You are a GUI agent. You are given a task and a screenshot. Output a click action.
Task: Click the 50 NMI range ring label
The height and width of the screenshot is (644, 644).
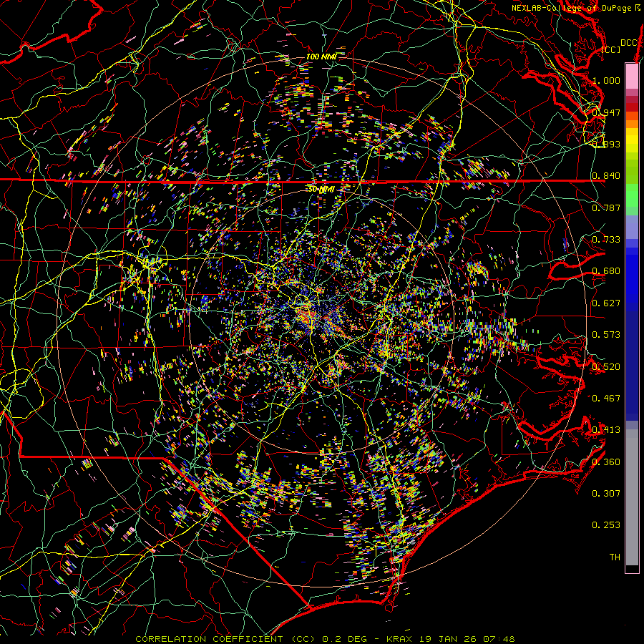point(321,190)
